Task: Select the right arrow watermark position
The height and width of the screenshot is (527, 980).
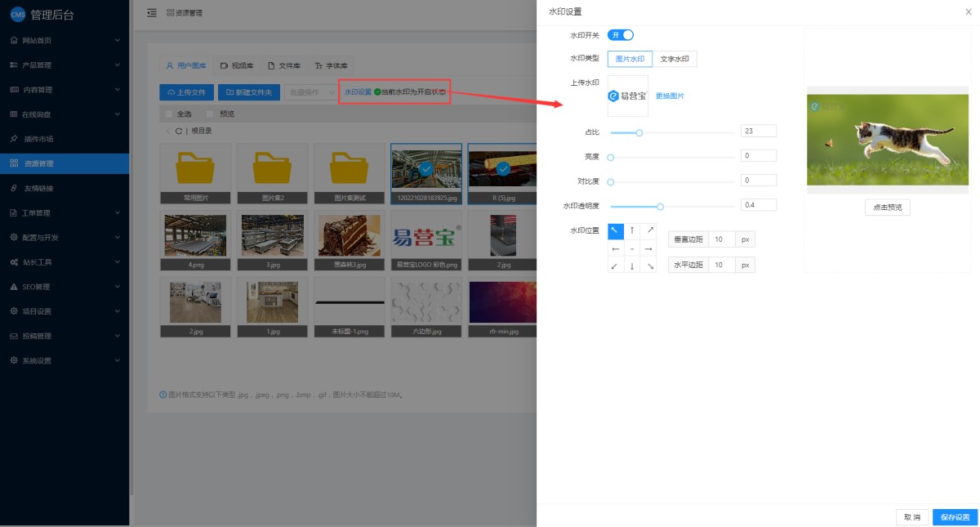Action: [x=648, y=248]
